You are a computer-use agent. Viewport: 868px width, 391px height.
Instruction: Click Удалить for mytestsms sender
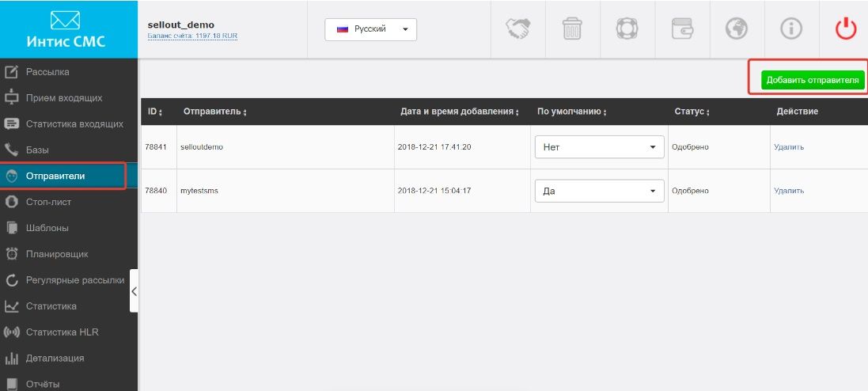(x=789, y=191)
